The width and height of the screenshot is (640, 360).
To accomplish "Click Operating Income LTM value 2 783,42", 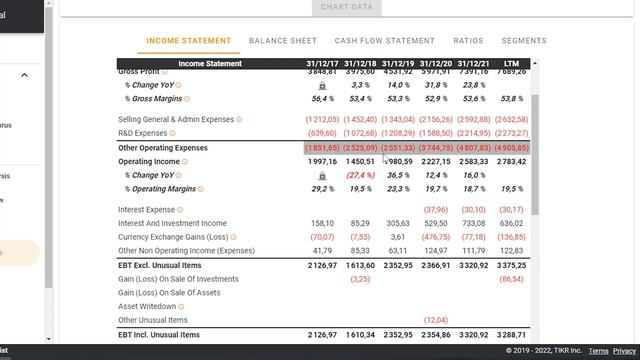I will coord(511,162).
